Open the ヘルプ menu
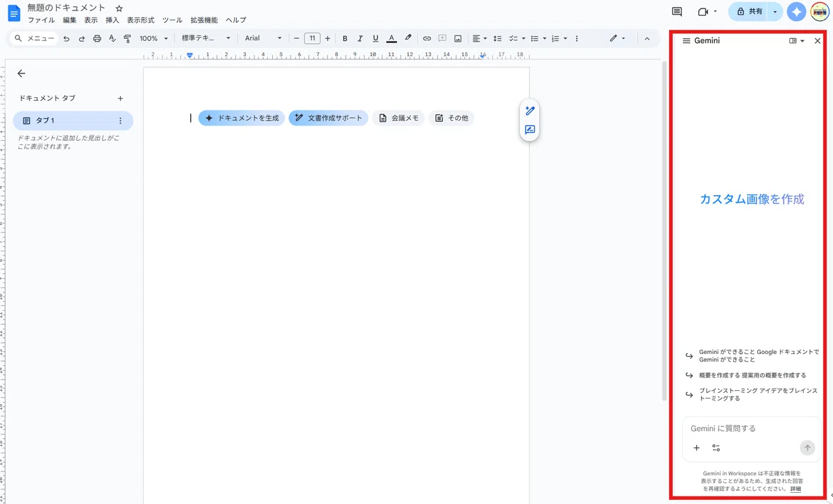 pyautogui.click(x=235, y=20)
